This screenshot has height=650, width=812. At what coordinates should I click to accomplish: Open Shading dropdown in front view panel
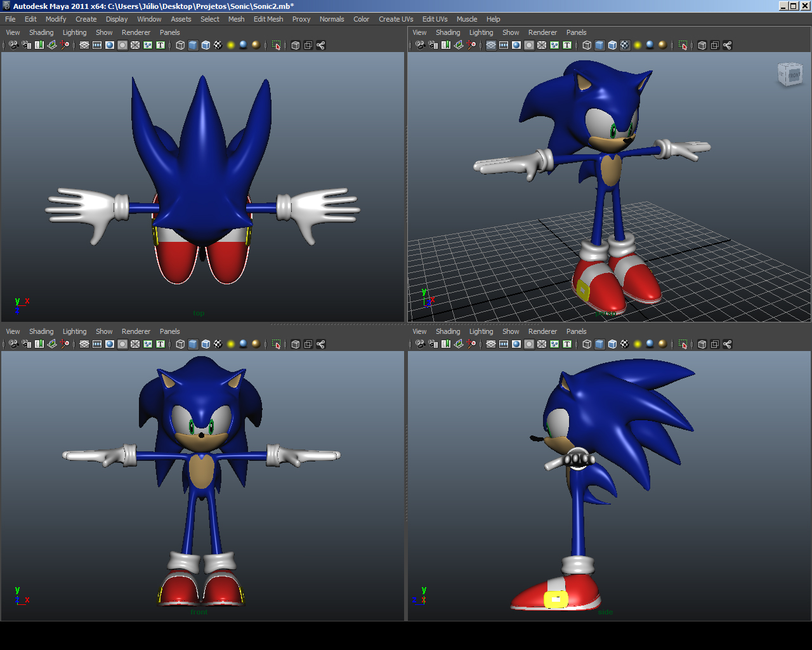point(41,331)
